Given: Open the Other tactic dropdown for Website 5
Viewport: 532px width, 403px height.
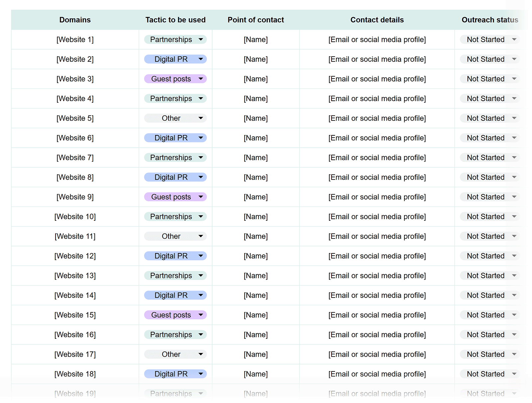Looking at the screenshot, I should [x=175, y=118].
